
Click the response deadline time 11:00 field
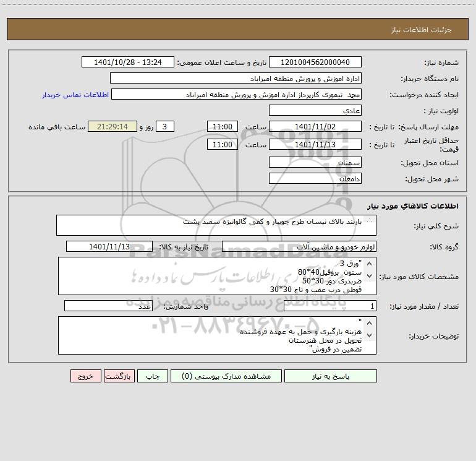[x=222, y=126]
